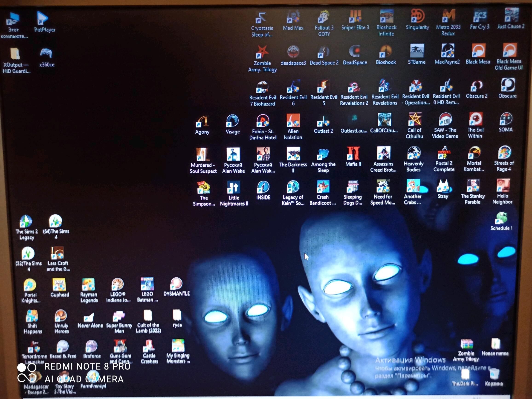Viewport: 532px width, 399px height.
Task: Open the Новая папка folder
Action: pyautogui.click(x=495, y=344)
